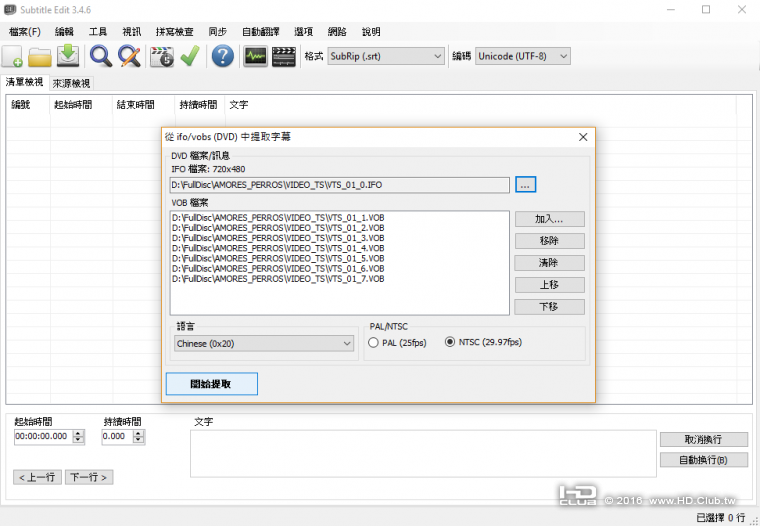
Task: Open the Chinese (0x20) language dropdown
Action: pos(264,343)
